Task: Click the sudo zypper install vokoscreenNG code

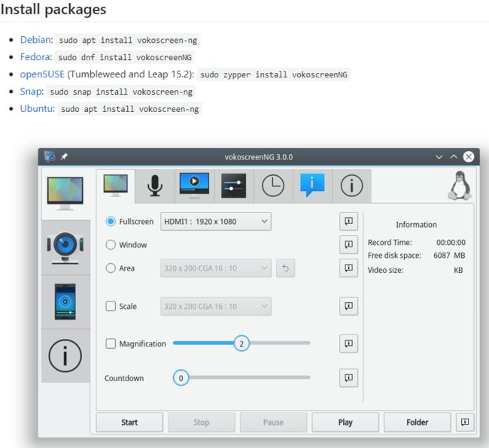Action: tap(274, 74)
